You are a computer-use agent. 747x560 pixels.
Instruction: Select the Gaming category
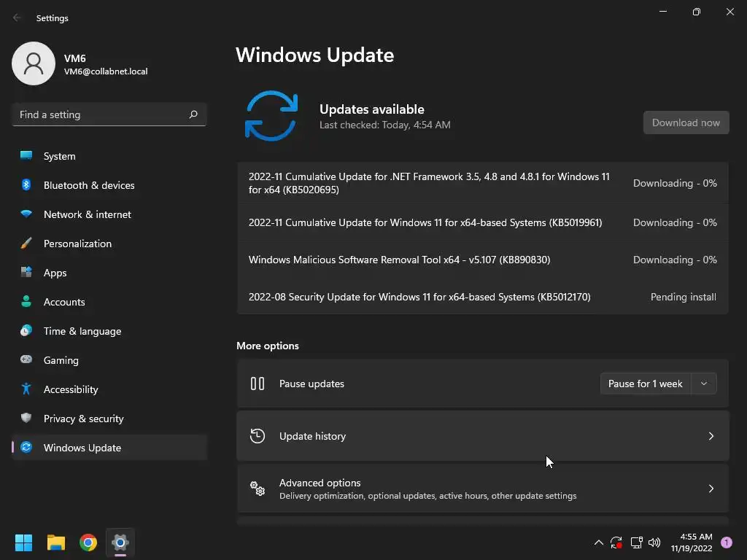coord(109,359)
